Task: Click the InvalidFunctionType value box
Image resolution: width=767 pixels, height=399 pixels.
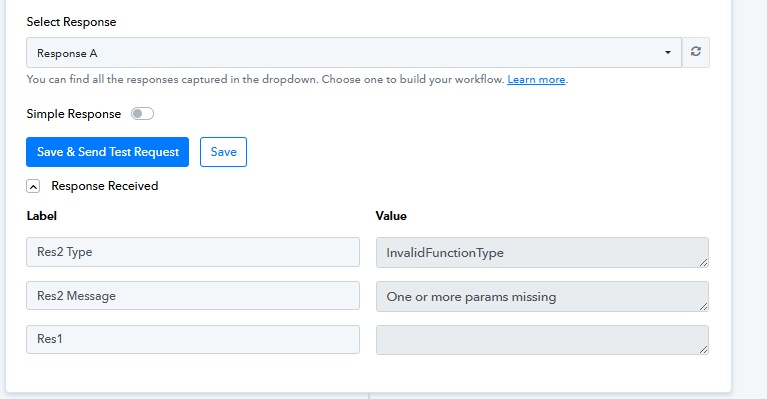Action: click(542, 252)
